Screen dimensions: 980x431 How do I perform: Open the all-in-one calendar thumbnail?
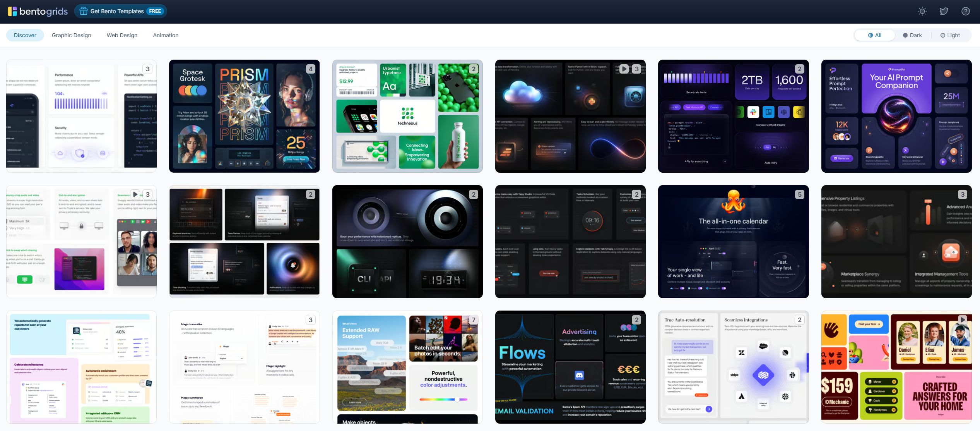click(733, 241)
